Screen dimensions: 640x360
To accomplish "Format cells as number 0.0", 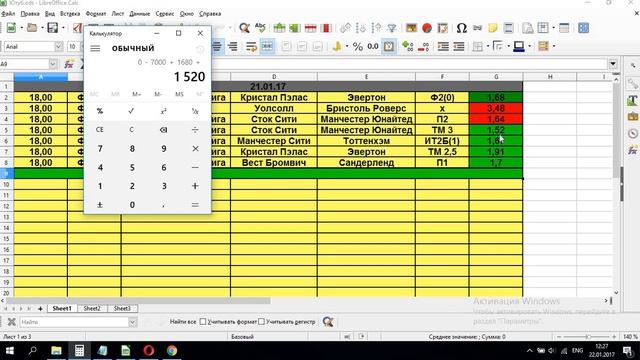I will coord(373,47).
